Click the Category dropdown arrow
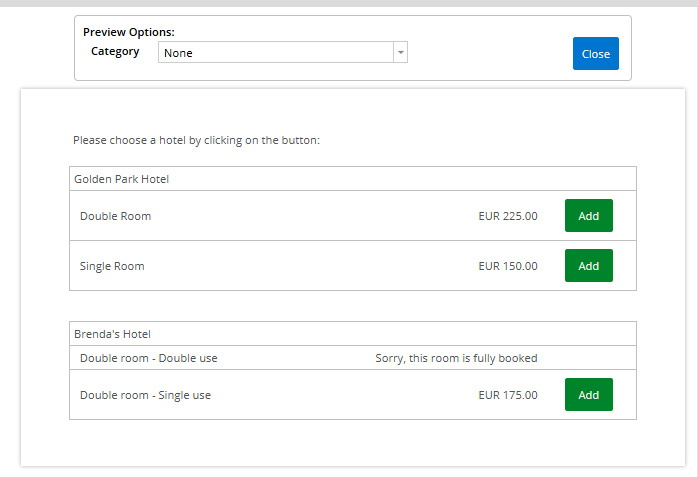 tap(400, 53)
